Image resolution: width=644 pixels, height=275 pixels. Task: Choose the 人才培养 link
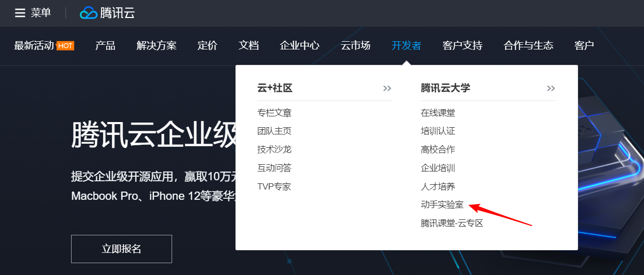[438, 186]
